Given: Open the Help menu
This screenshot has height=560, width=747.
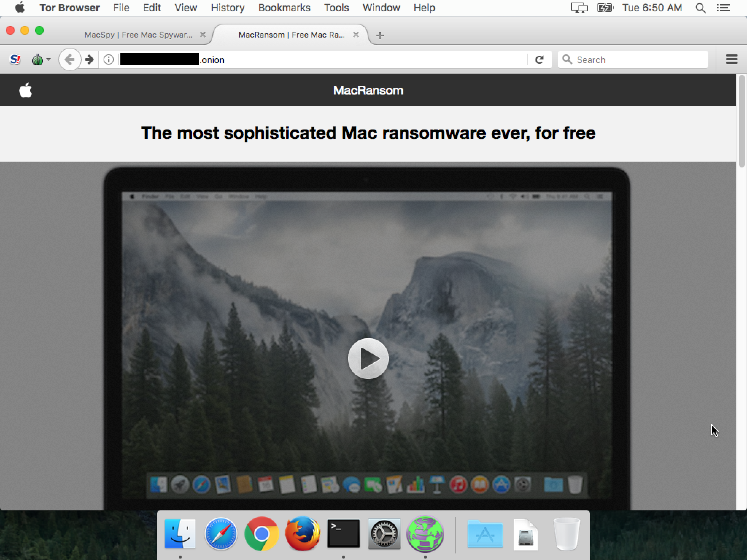Looking at the screenshot, I should pos(424,8).
